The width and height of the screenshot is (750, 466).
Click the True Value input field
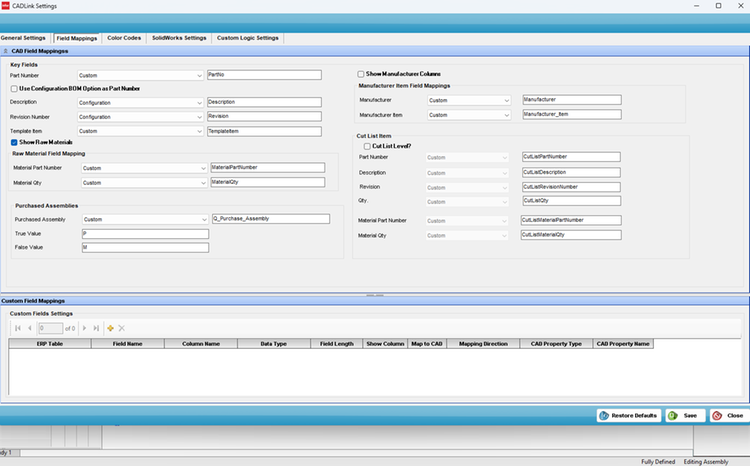145,234
